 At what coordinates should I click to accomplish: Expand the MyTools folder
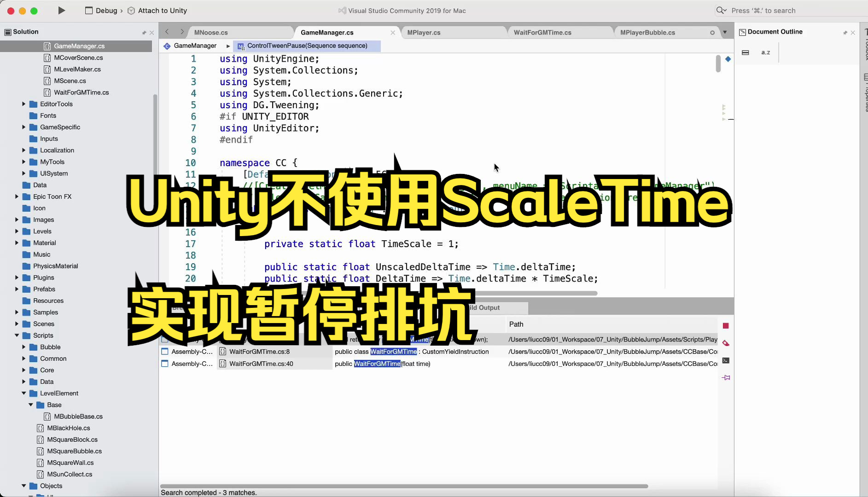(x=23, y=162)
